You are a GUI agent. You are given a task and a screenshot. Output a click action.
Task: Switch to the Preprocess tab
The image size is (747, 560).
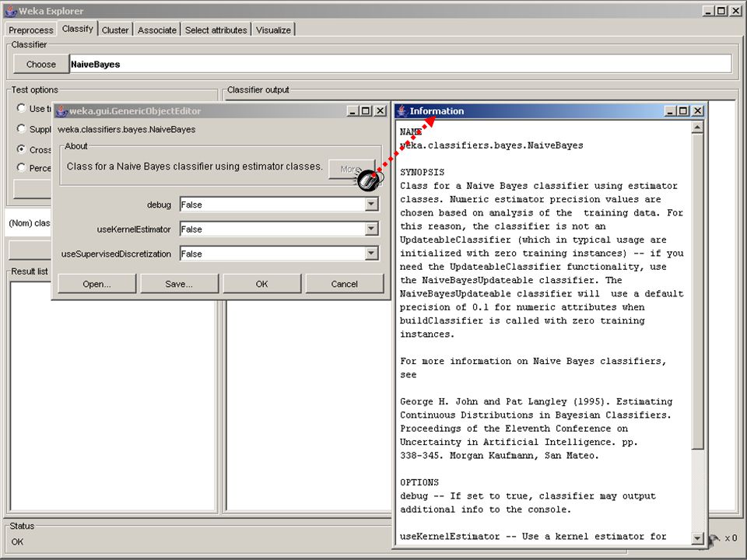[31, 30]
